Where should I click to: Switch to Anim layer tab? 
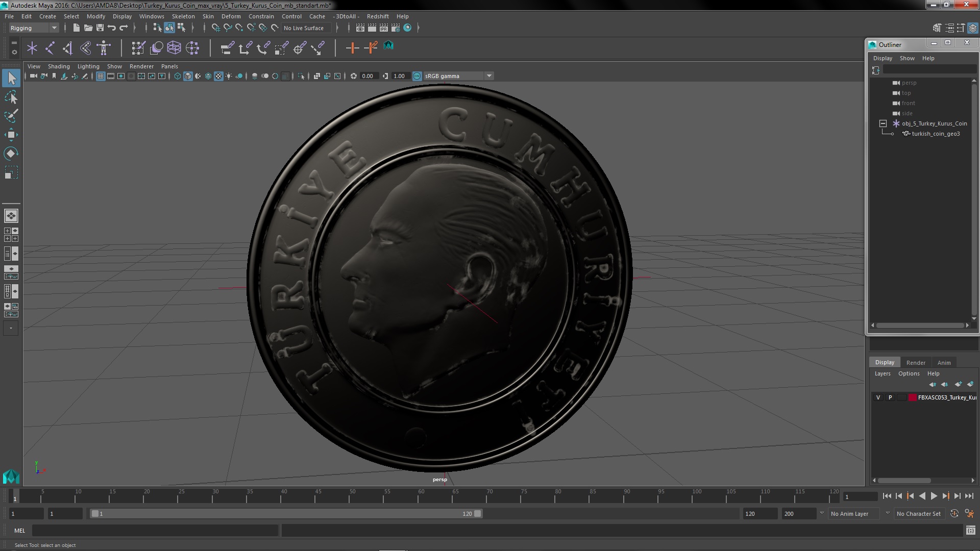pyautogui.click(x=944, y=363)
